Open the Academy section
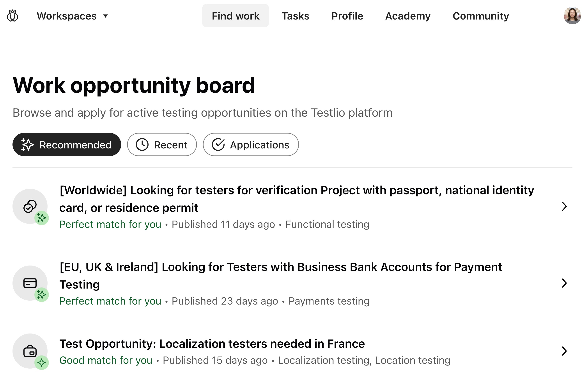 (407, 16)
